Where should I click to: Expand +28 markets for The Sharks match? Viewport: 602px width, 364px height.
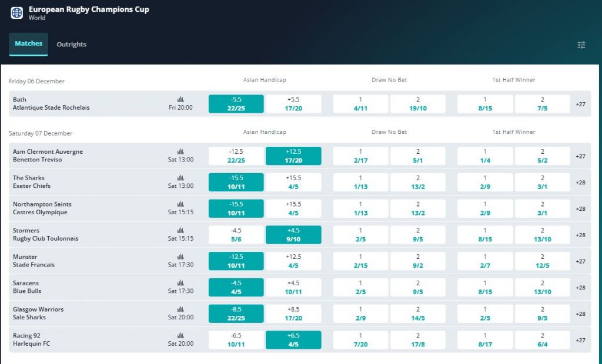coord(580,183)
